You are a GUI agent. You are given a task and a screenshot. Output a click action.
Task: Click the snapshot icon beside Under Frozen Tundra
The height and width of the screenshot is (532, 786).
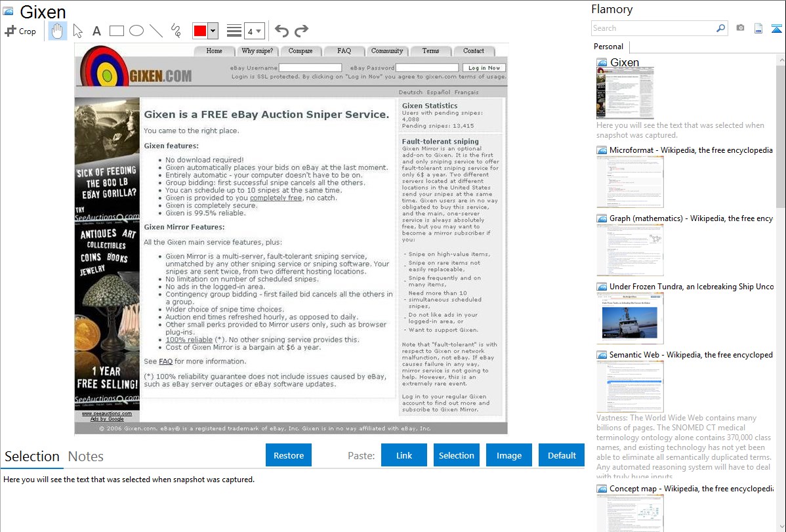pyautogui.click(x=602, y=287)
